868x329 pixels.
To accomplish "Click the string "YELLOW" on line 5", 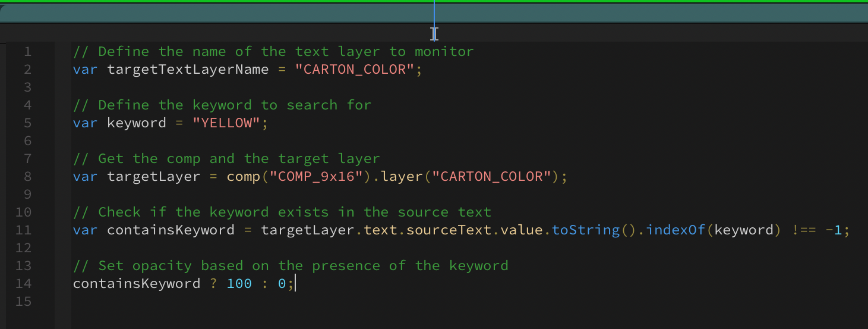I will tap(226, 123).
